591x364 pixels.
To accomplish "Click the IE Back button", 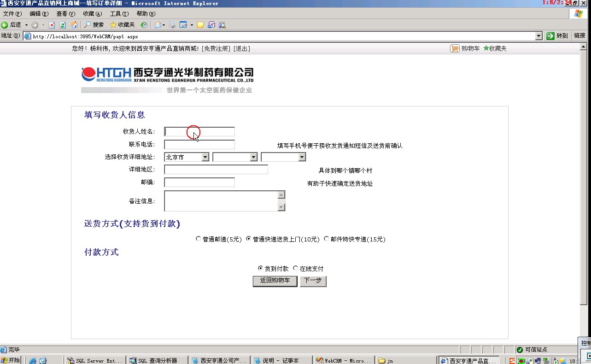I will 12,25.
